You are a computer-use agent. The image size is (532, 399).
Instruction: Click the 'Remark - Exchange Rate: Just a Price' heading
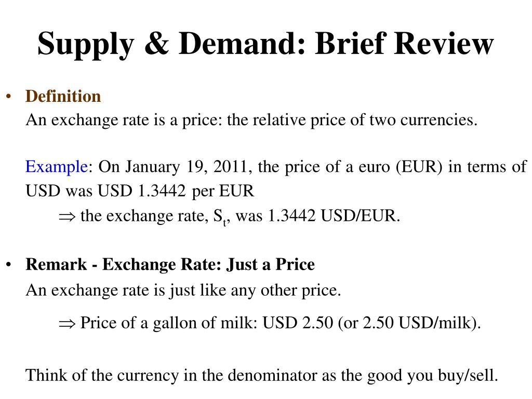(170, 264)
